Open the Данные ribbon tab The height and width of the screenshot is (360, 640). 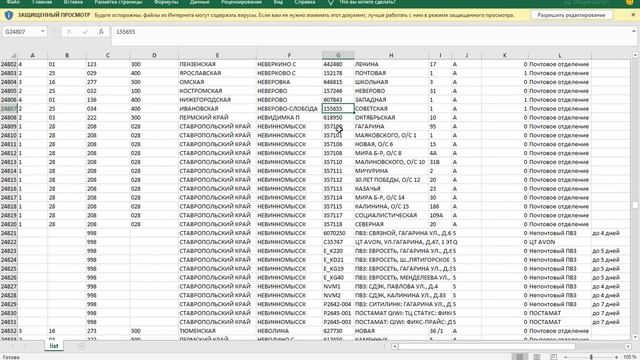click(x=200, y=2)
